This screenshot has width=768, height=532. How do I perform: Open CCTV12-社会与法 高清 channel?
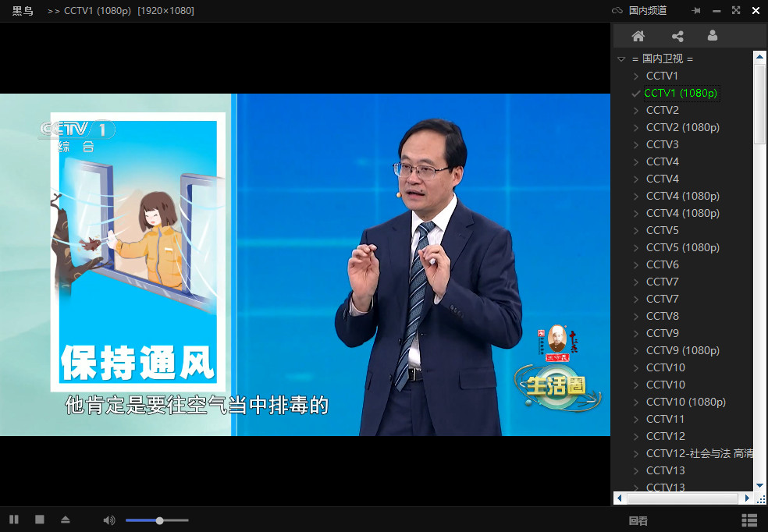[x=699, y=453]
